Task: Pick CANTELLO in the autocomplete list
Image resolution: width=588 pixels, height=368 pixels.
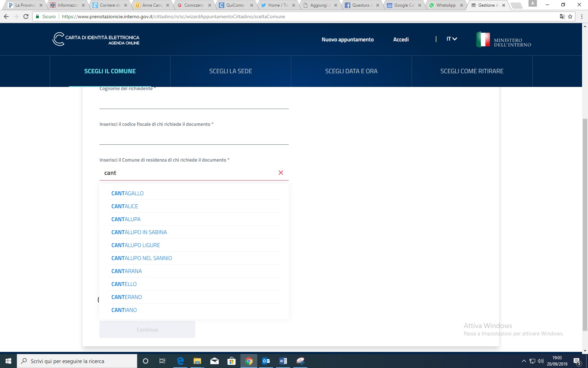Action: click(x=124, y=284)
